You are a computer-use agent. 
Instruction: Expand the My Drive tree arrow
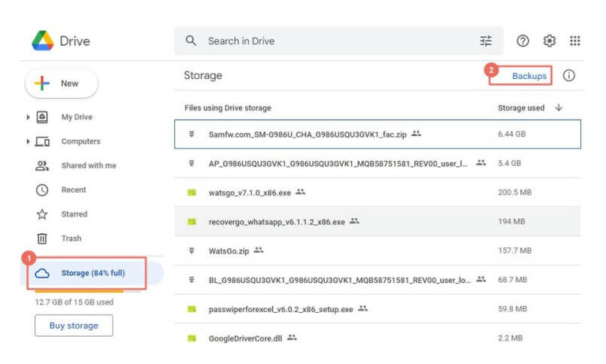click(x=28, y=117)
